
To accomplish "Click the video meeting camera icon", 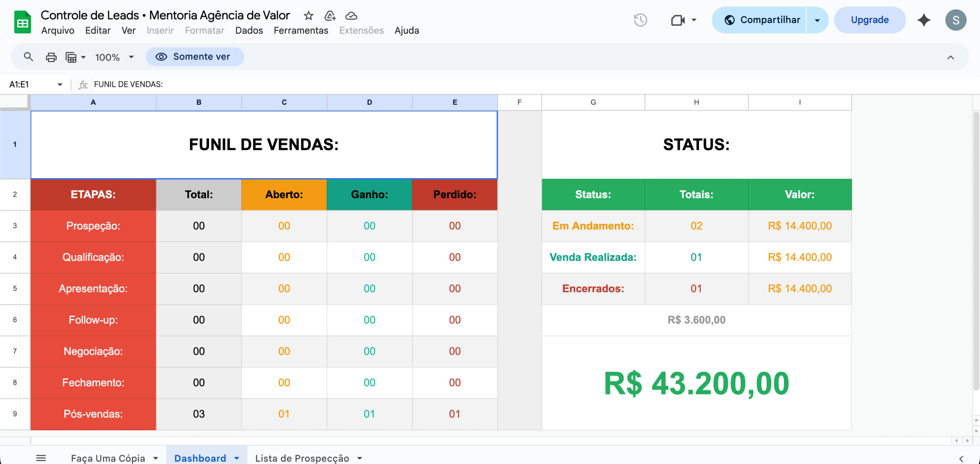I will click(x=678, y=20).
